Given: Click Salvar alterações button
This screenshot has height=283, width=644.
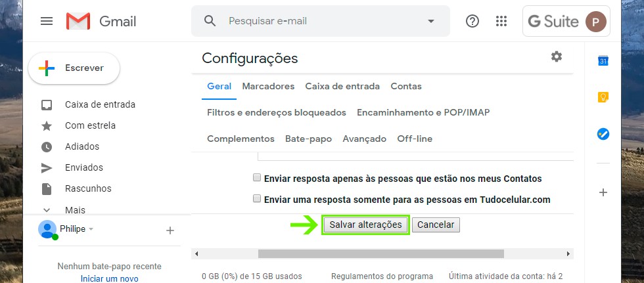Looking at the screenshot, I should [x=365, y=225].
